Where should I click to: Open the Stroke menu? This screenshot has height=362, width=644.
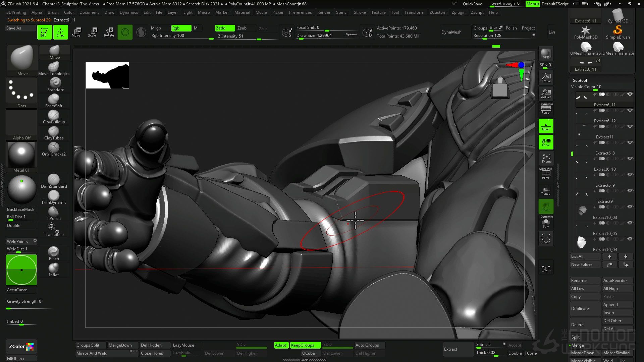click(x=360, y=12)
